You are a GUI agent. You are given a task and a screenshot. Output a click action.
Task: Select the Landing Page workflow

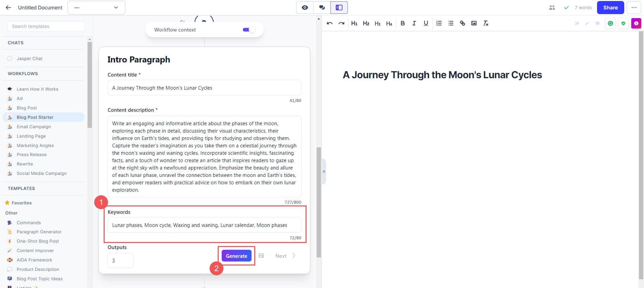pyautogui.click(x=31, y=136)
